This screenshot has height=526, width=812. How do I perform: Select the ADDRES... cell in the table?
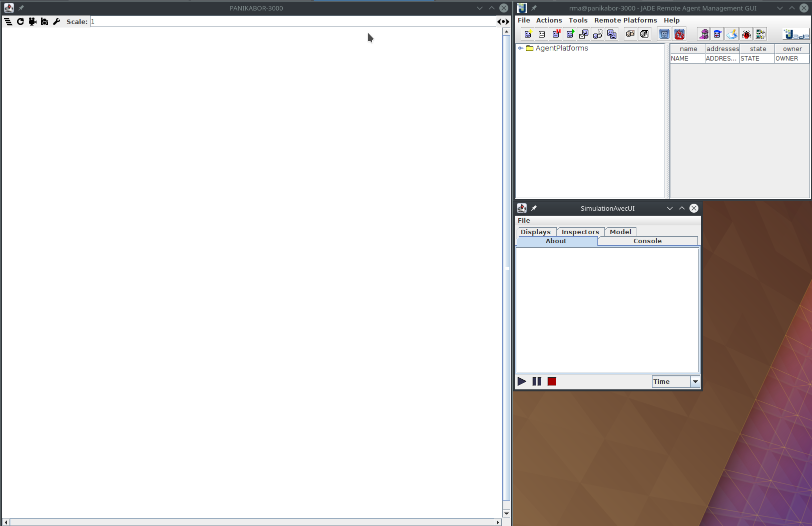[x=722, y=59]
